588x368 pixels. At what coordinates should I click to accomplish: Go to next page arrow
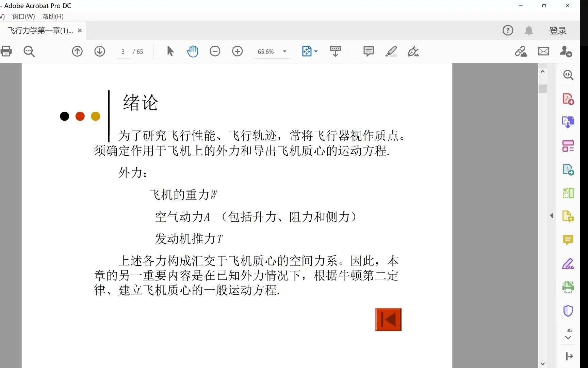[100, 51]
